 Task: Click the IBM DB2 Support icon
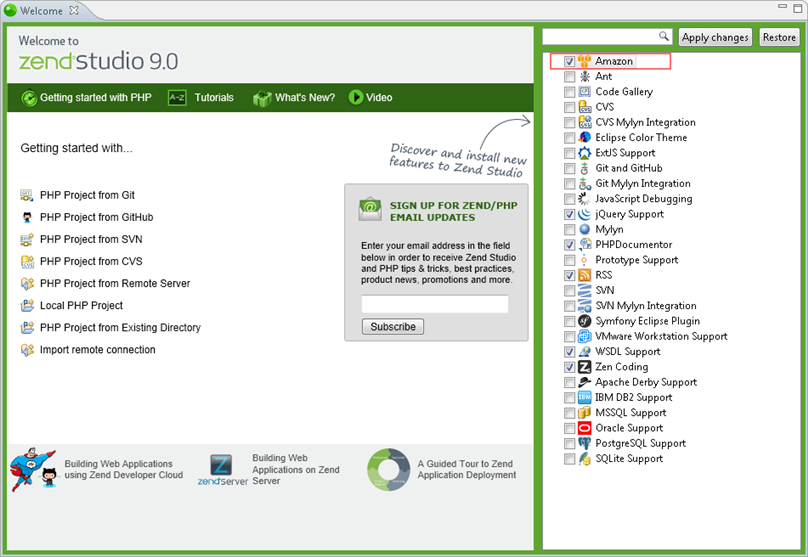coord(584,398)
